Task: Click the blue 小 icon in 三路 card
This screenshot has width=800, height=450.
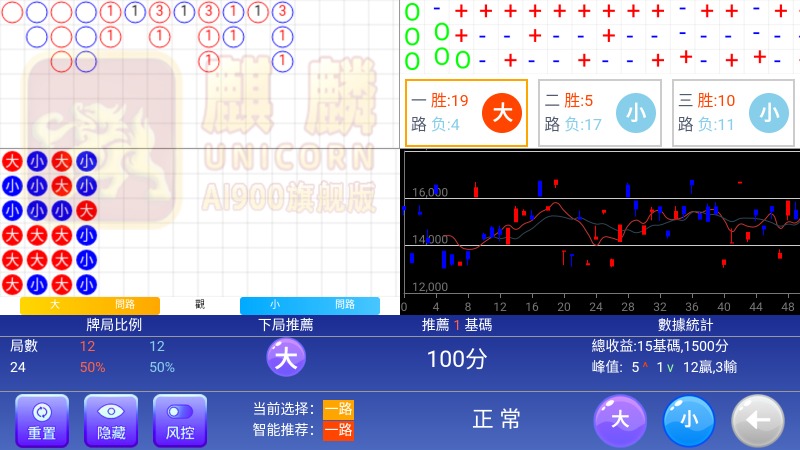Action: [x=769, y=113]
